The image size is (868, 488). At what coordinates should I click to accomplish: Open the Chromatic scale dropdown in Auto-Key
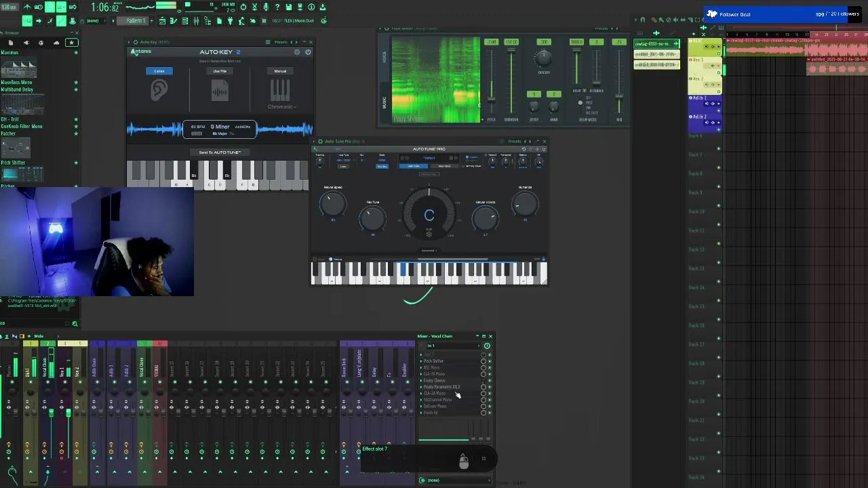281,106
